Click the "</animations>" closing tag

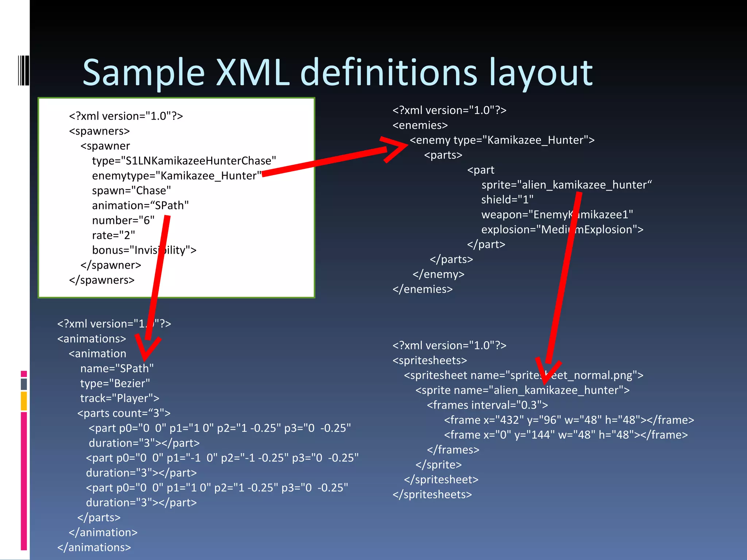(x=94, y=548)
